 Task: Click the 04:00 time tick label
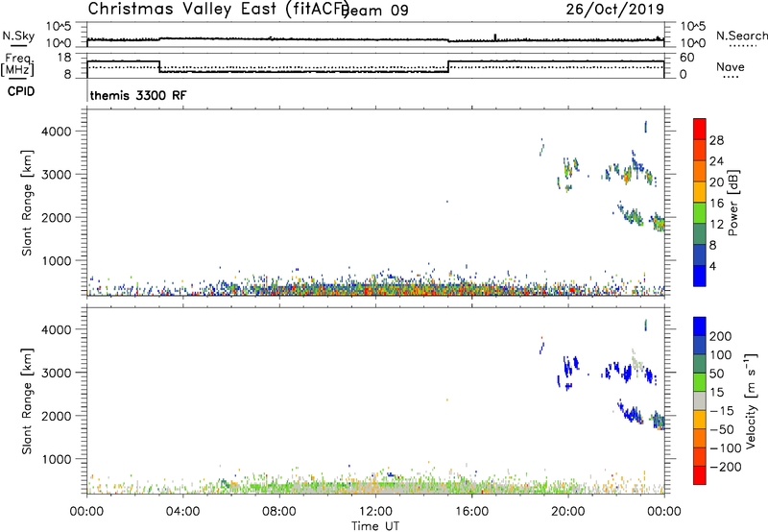(182, 512)
